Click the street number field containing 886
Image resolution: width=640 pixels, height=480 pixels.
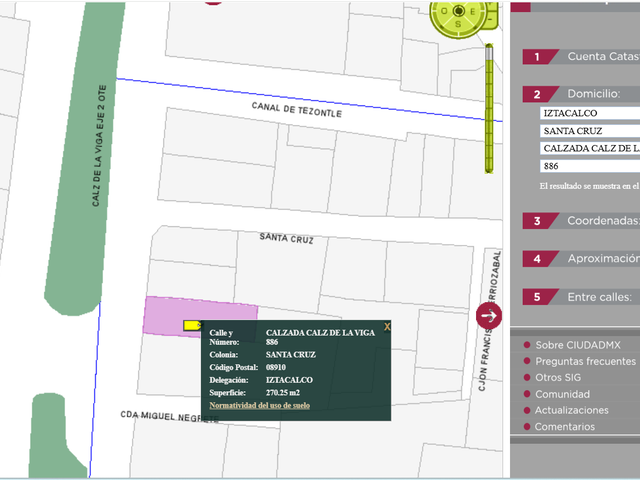(590, 166)
